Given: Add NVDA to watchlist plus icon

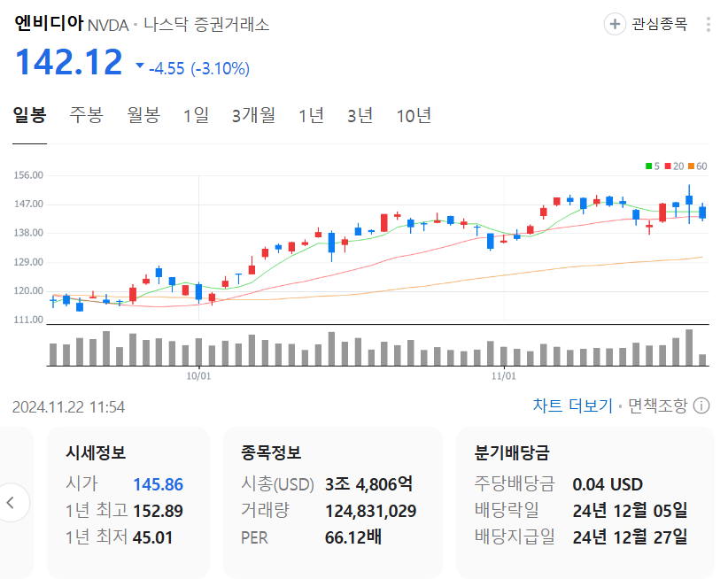Looking at the screenshot, I should coord(615,24).
